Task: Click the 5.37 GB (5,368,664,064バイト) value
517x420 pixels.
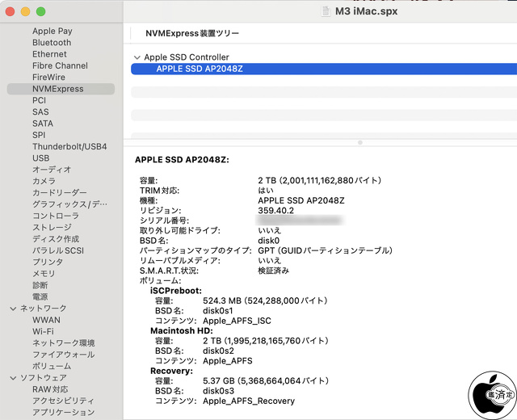Action: tap(266, 380)
